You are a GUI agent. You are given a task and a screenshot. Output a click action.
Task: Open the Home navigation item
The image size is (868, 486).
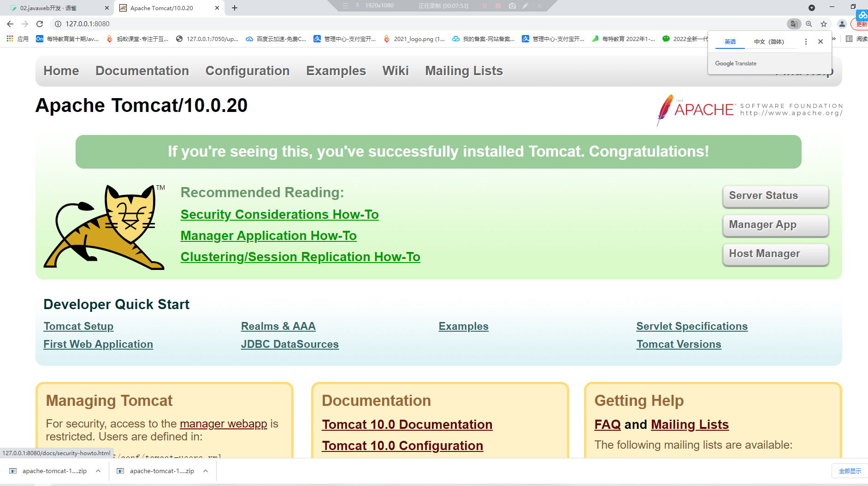point(61,71)
